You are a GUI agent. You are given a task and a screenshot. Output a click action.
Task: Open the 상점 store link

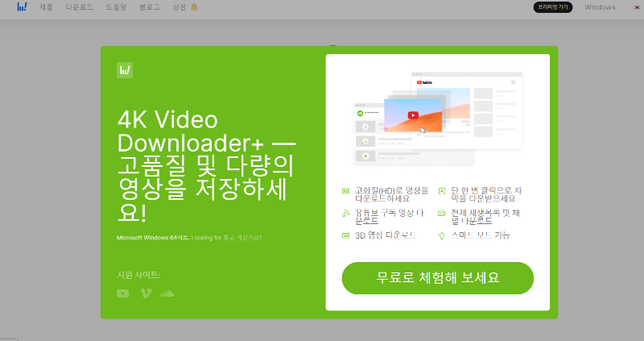tap(179, 7)
